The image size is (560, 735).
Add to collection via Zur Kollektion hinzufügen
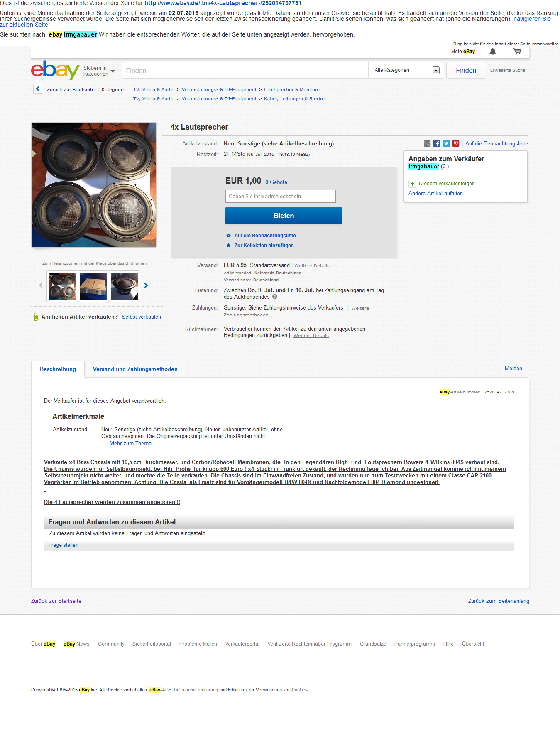coord(264,246)
